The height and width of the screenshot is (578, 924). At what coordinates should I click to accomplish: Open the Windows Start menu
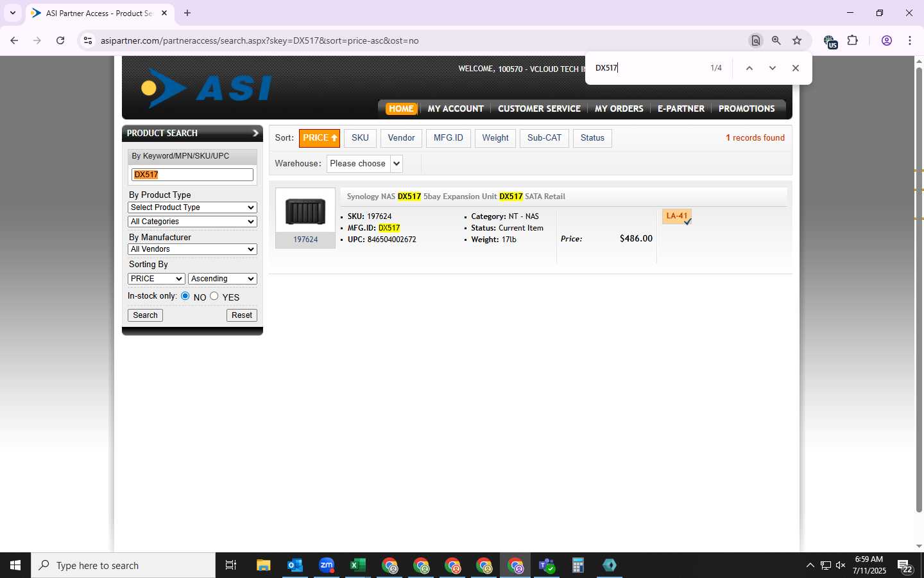[15, 565]
